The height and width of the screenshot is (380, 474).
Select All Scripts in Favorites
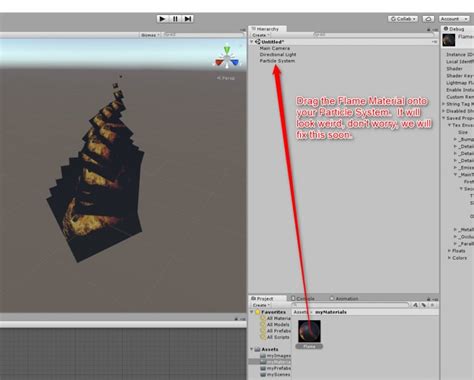(x=275, y=337)
